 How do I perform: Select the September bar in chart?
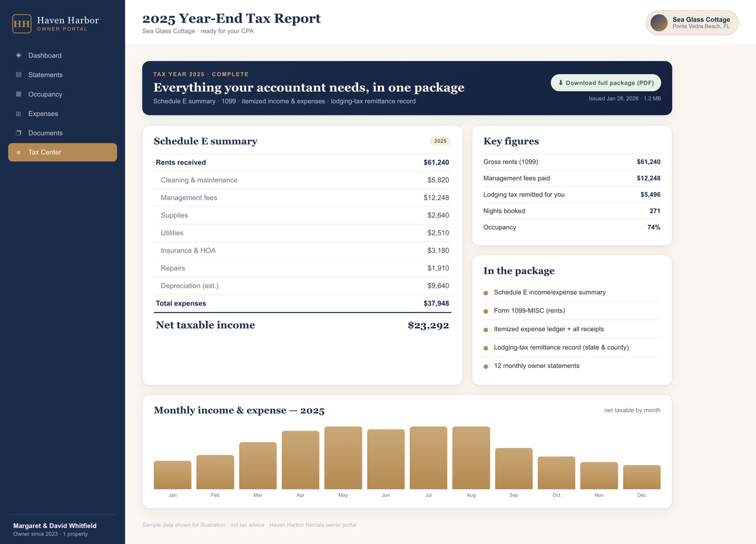514,468
